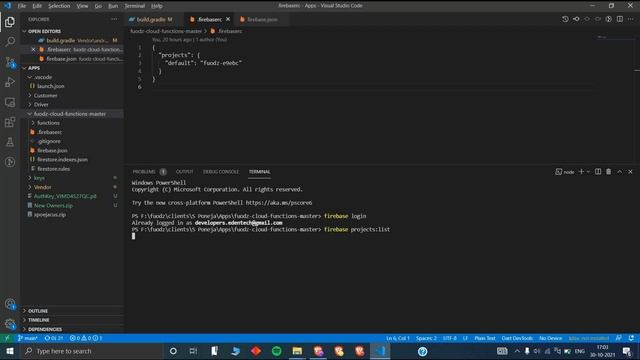Screen dimensions: 640x360
Task: Close .firebaserc in Open Editors list
Action: coord(33,49)
